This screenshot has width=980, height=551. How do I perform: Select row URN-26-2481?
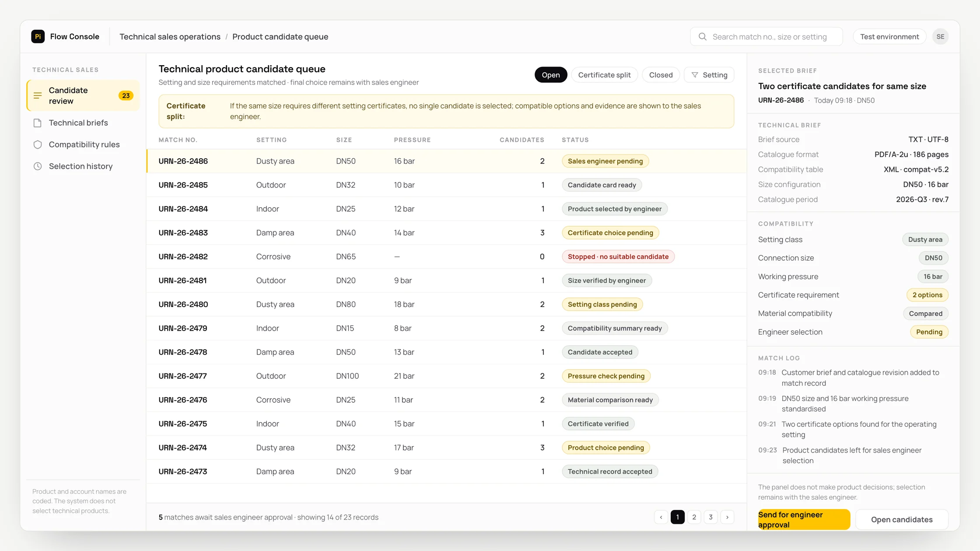(446, 281)
